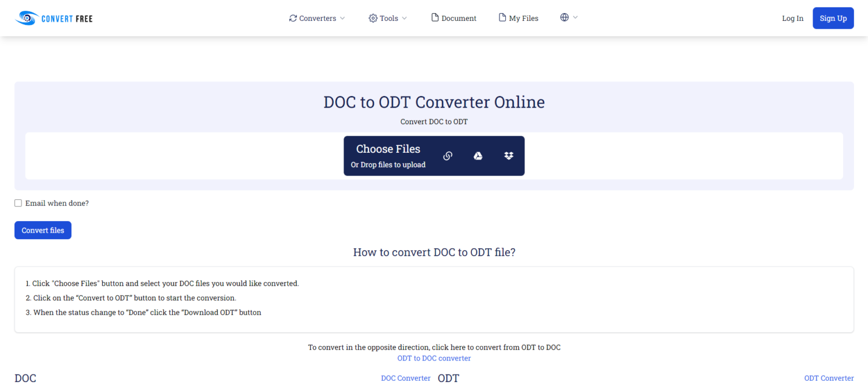Open the DOC Converter link
The image size is (868, 387).
406,378
